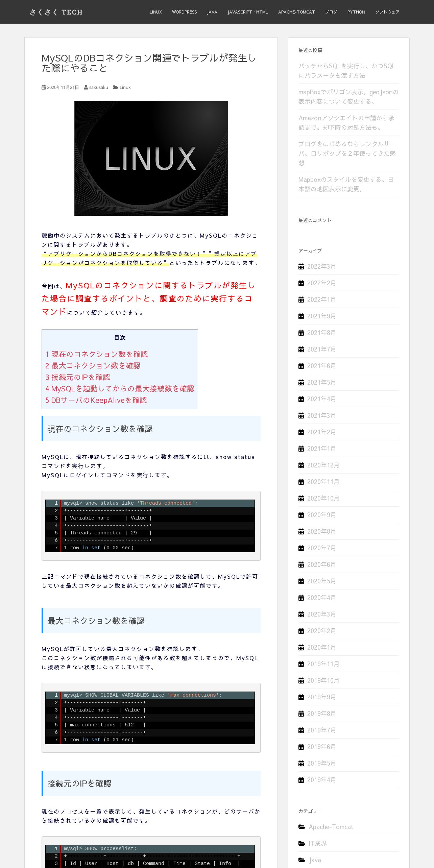The height and width of the screenshot is (868, 434).
Task: Open the Linux category link under title
Action: [125, 87]
